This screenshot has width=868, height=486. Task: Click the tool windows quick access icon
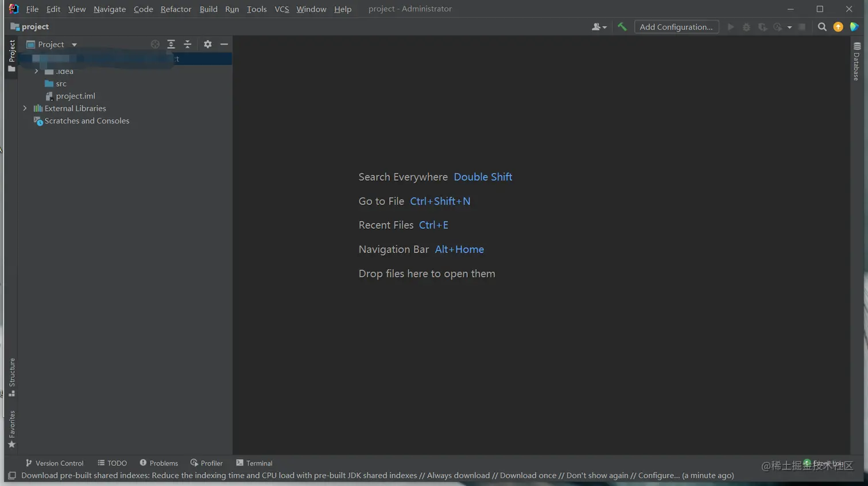(x=11, y=476)
